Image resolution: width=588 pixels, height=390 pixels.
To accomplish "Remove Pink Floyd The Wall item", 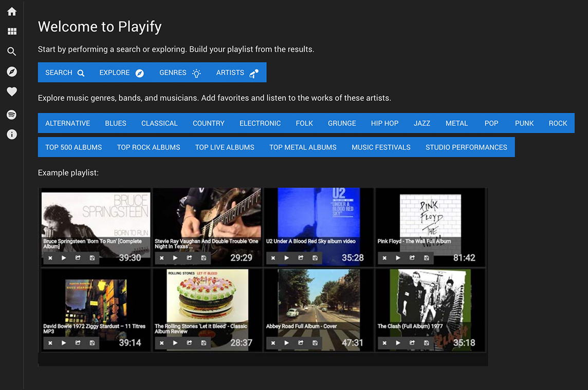I will click(x=384, y=258).
